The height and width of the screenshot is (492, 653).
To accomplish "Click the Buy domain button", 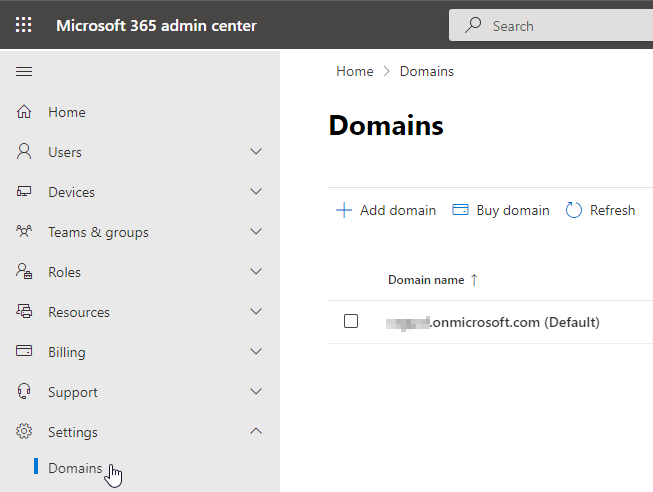I will coord(501,210).
